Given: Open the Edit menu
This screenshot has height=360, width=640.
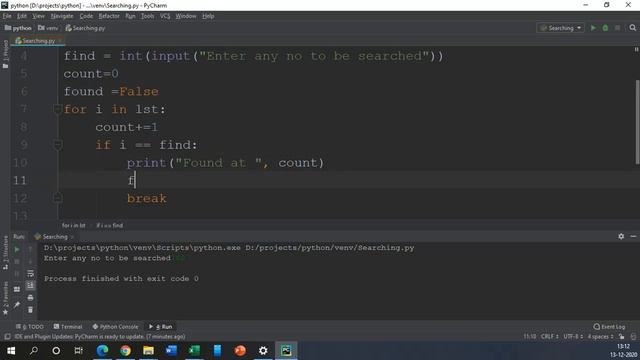Looking at the screenshot, I should click(x=22, y=16).
